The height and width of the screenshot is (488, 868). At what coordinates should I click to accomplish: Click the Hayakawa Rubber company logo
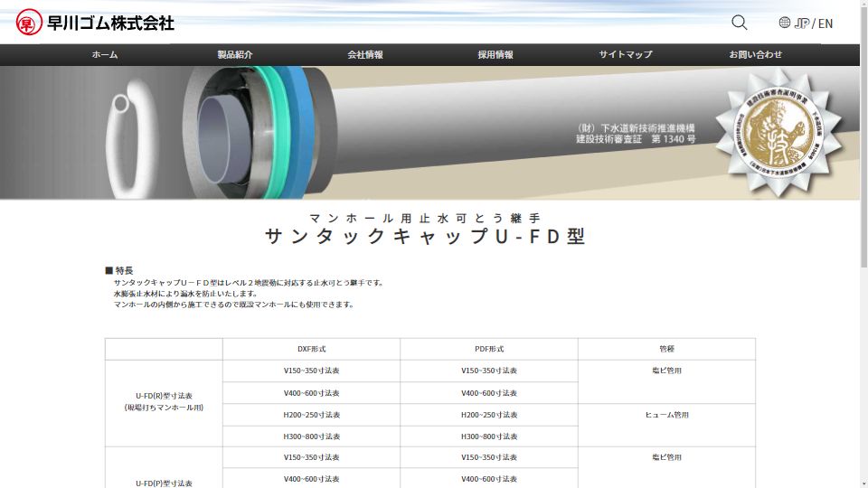[x=95, y=23]
